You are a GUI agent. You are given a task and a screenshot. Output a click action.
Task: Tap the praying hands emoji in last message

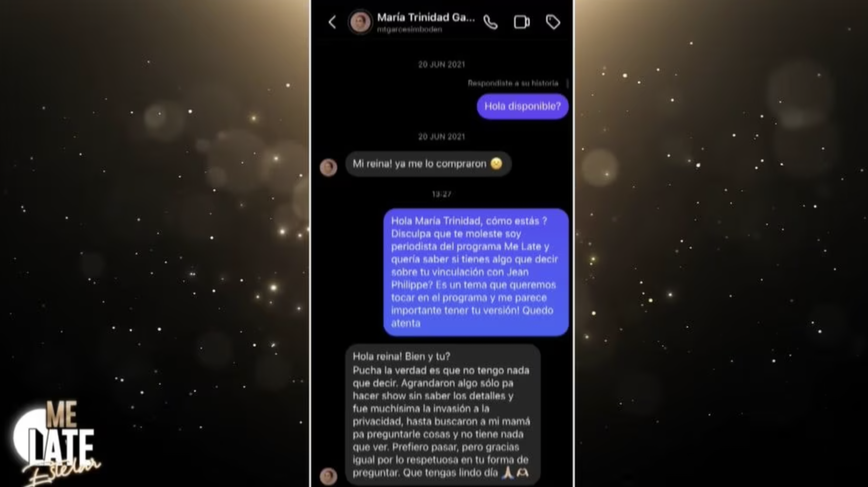[507, 472]
